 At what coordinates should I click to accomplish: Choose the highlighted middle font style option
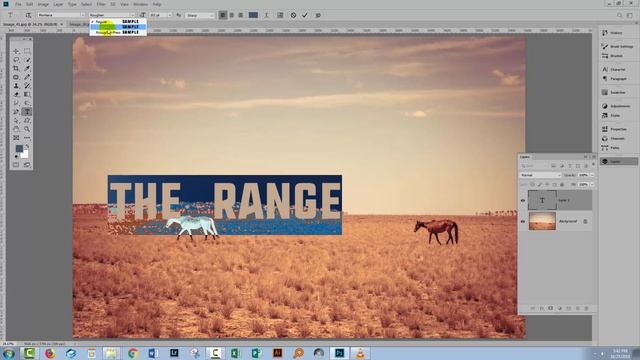coord(118,27)
